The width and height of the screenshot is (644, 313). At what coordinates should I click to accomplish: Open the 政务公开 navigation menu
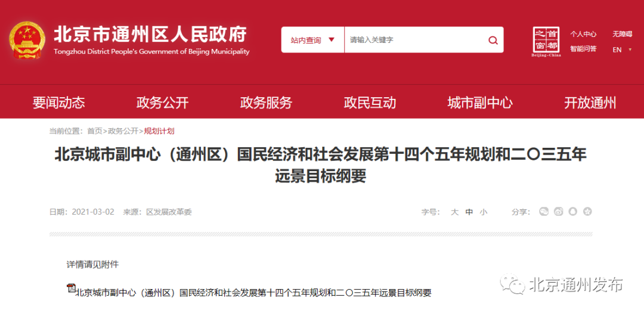pos(162,103)
